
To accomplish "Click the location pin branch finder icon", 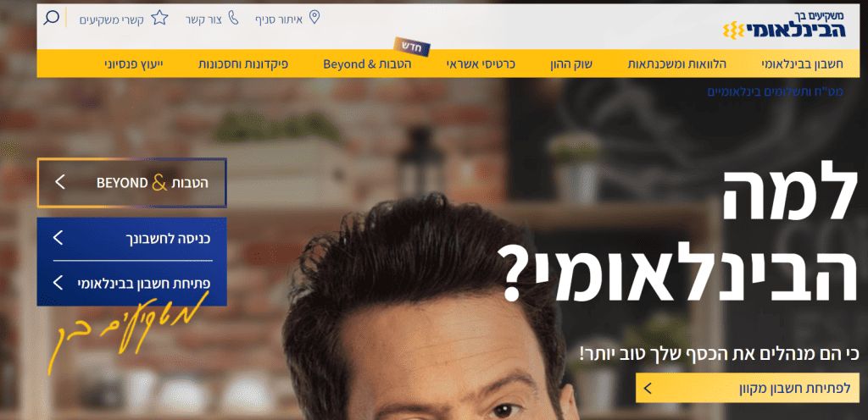I will [314, 18].
